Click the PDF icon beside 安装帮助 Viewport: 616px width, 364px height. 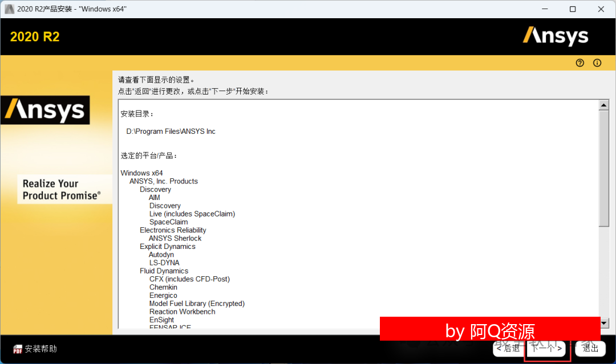(x=18, y=349)
